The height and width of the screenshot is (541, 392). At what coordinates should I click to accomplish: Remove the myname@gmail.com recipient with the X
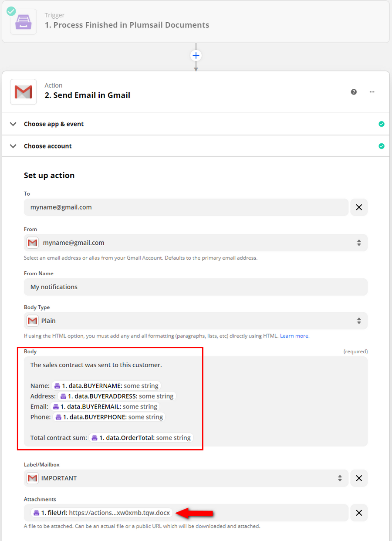pyautogui.click(x=359, y=207)
